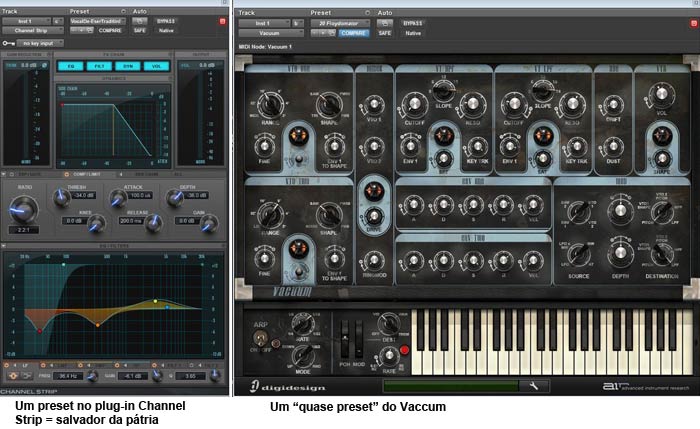Flip the ARP on/off switch in Vacuum
The width and height of the screenshot is (700, 429).
[260, 338]
